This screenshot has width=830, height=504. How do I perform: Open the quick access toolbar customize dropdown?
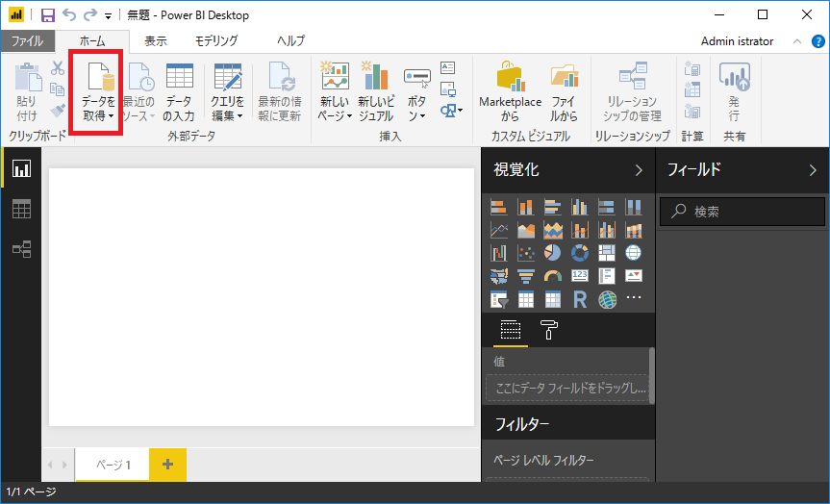(x=108, y=16)
